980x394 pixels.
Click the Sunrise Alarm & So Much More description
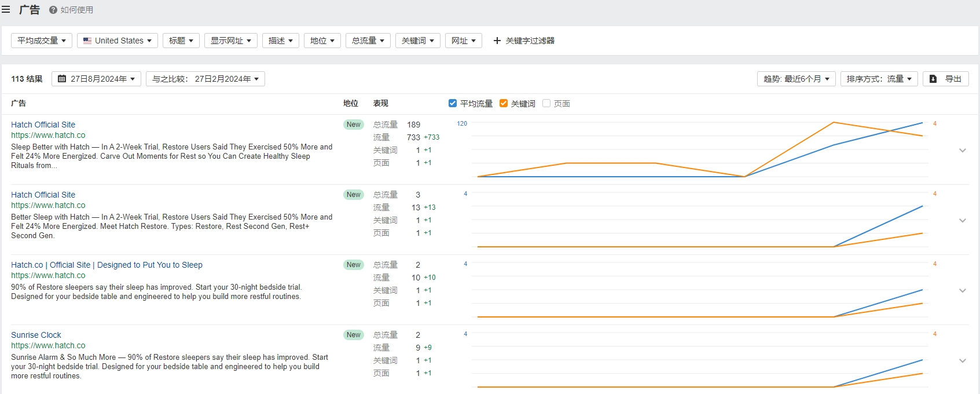coord(170,367)
